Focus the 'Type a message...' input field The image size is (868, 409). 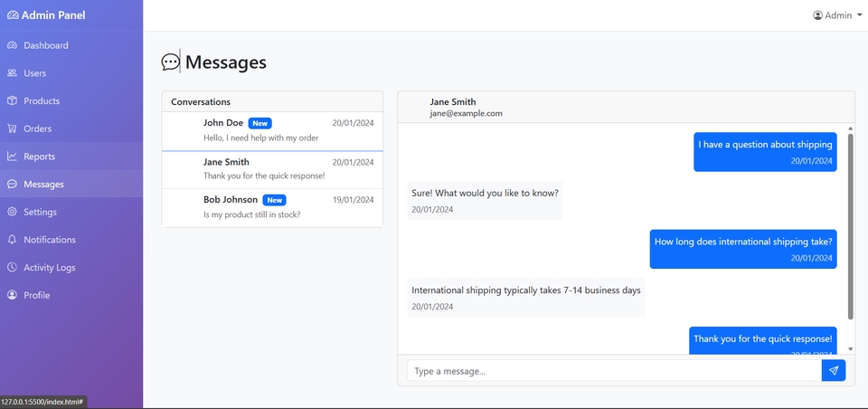click(613, 370)
